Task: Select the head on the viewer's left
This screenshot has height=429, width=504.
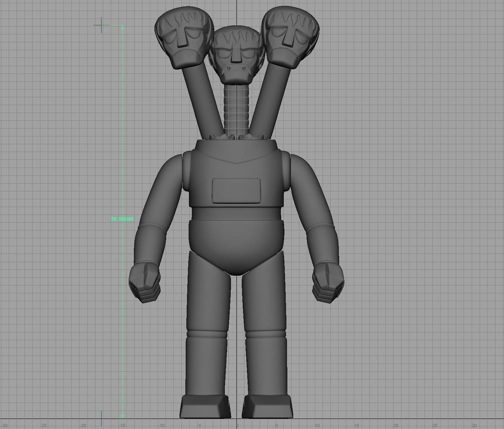Action: click(184, 37)
